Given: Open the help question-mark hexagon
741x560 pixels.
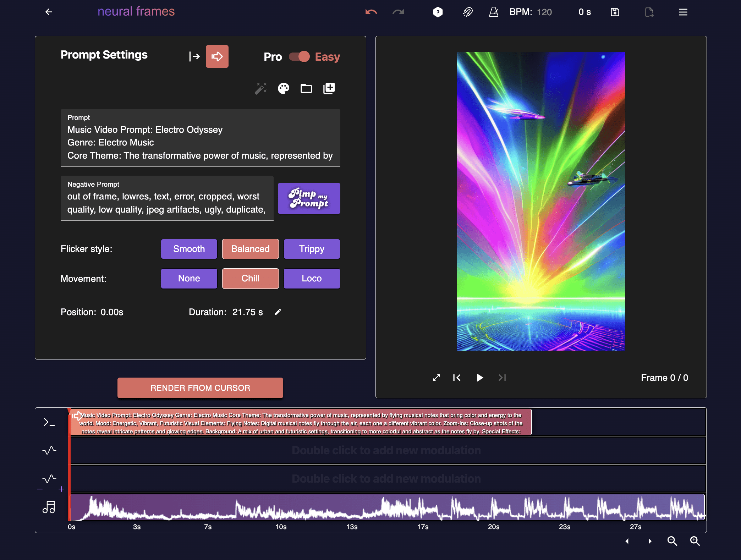Looking at the screenshot, I should click(438, 12).
